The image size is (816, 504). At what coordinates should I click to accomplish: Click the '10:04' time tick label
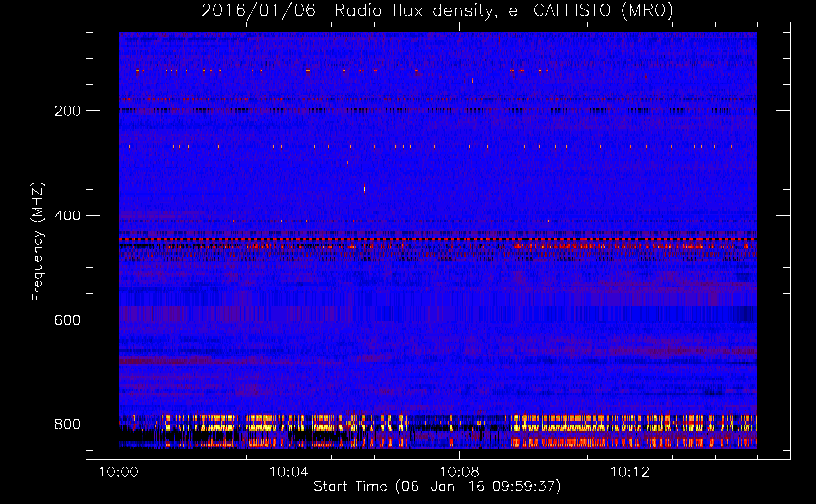coord(289,472)
